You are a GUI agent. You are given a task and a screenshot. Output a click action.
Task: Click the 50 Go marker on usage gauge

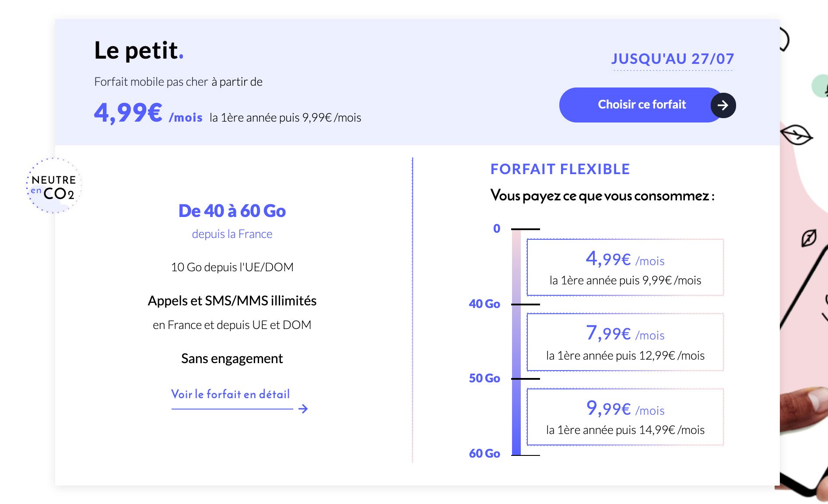pos(484,378)
